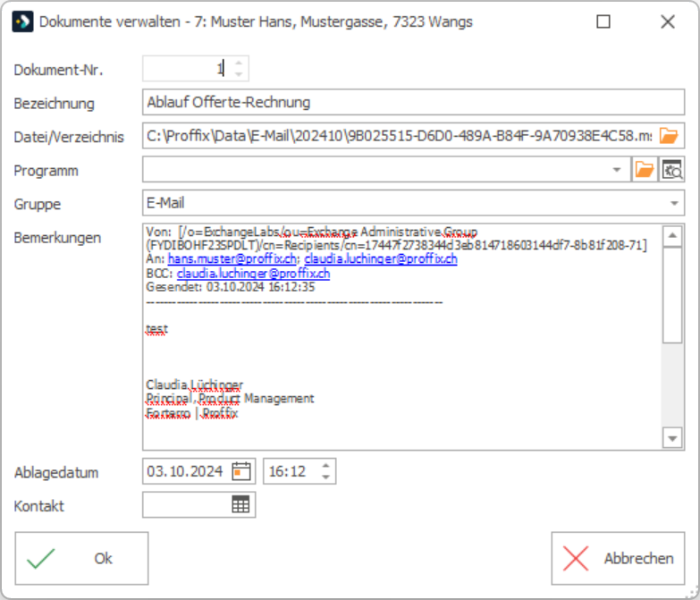The width and height of the screenshot is (700, 600).
Task: Click the line Gesendet: 03.10.2024 16:12:35
Action: [x=231, y=287]
